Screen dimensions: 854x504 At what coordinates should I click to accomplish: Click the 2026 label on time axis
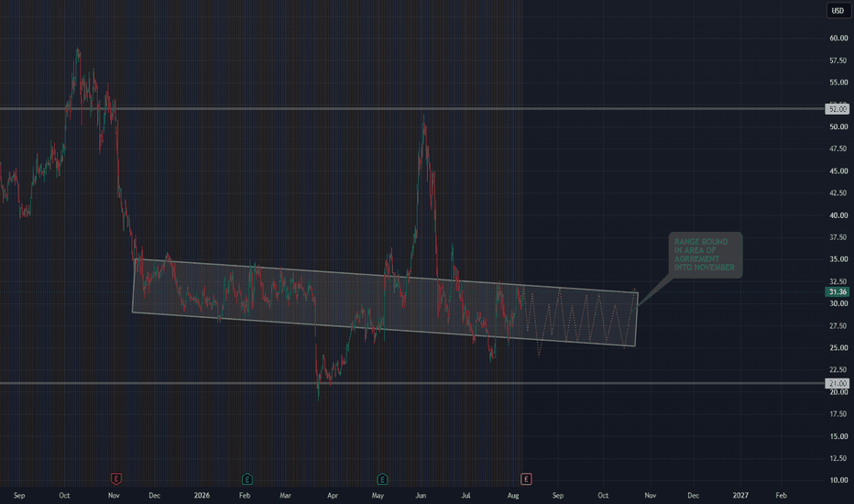coord(202,495)
